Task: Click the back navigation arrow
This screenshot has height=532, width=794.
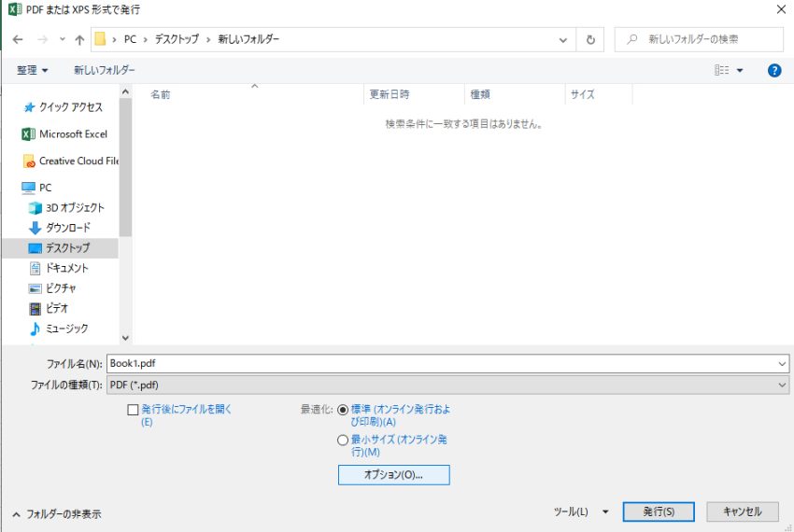Action: [x=18, y=40]
